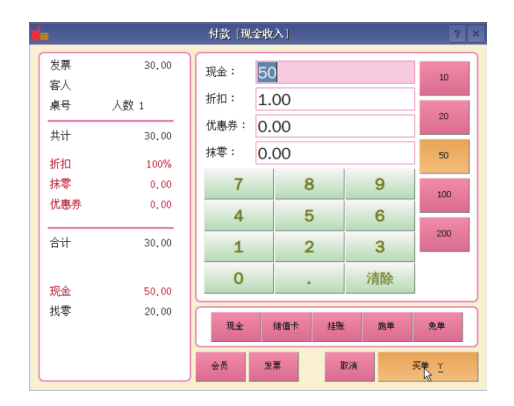Focus the 折扣 discount input field

point(335,99)
